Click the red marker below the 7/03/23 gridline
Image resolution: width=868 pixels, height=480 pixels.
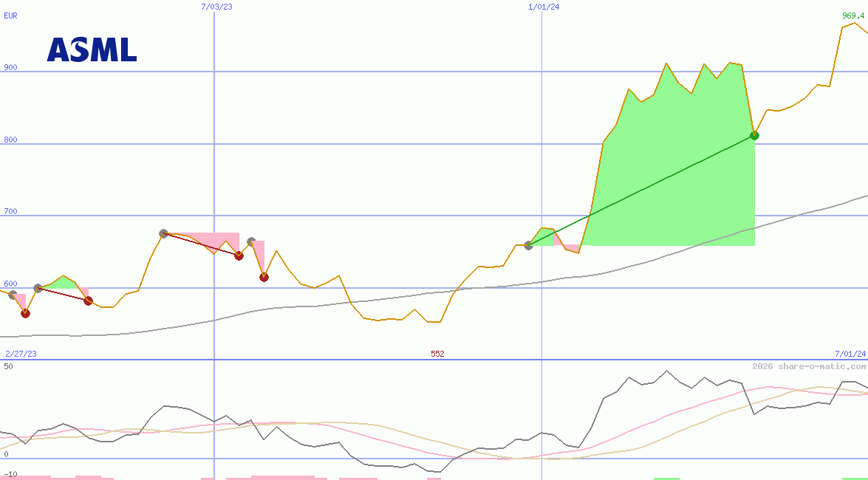point(238,256)
